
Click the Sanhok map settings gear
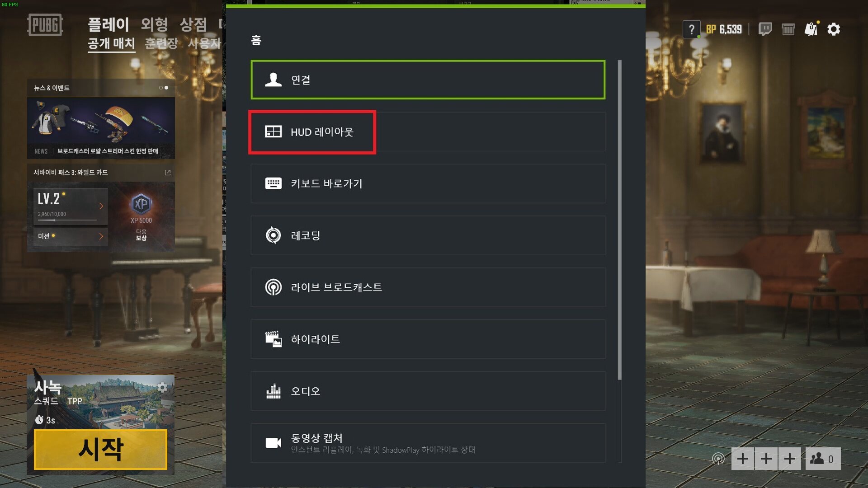[162, 387]
